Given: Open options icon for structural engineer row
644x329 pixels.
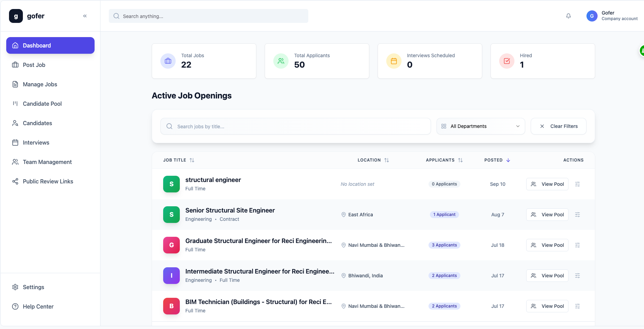Looking at the screenshot, I should [x=577, y=184].
